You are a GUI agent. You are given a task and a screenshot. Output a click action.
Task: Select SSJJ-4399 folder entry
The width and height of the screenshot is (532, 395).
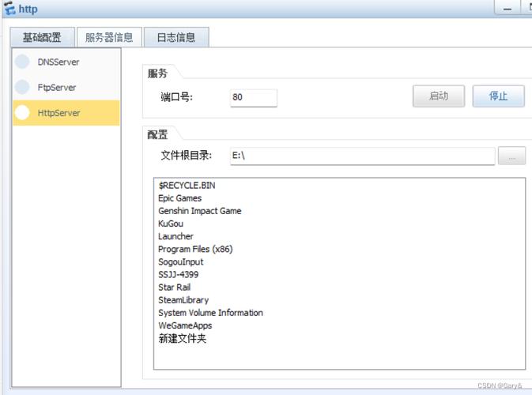(179, 275)
